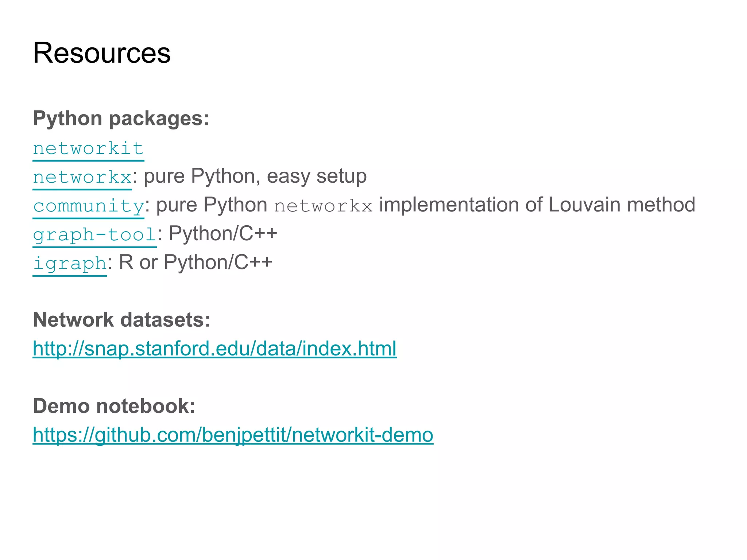Open the GitHub networkit-demo repository link

click(x=233, y=435)
